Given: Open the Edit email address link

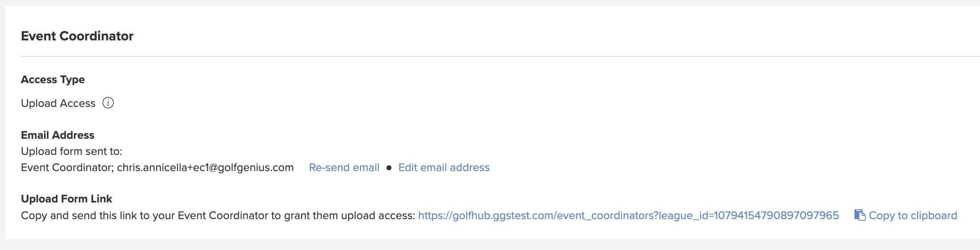Looking at the screenshot, I should [444, 167].
